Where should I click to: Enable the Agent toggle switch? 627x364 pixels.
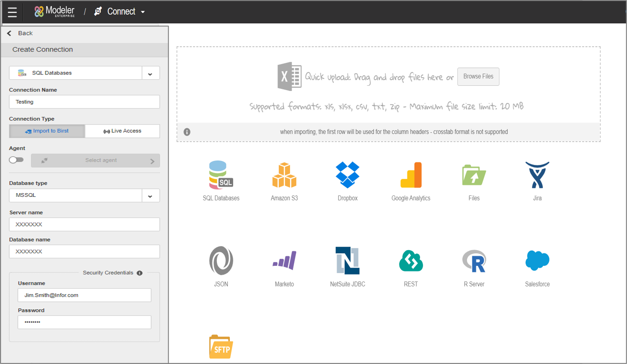coord(17,160)
